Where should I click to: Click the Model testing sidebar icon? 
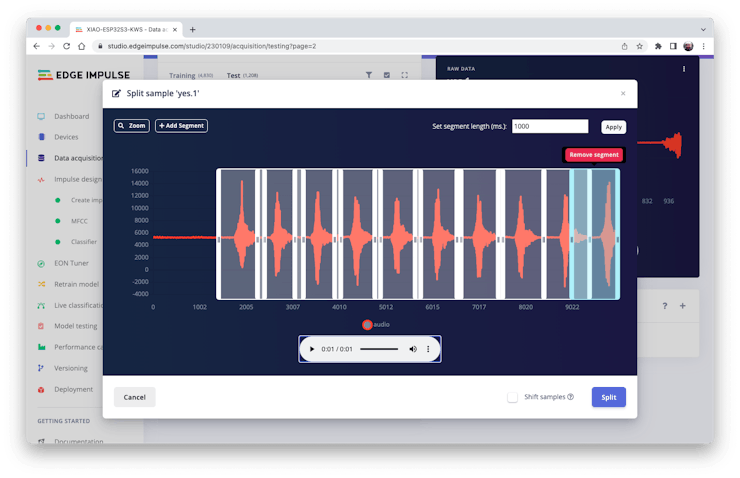[x=41, y=326]
